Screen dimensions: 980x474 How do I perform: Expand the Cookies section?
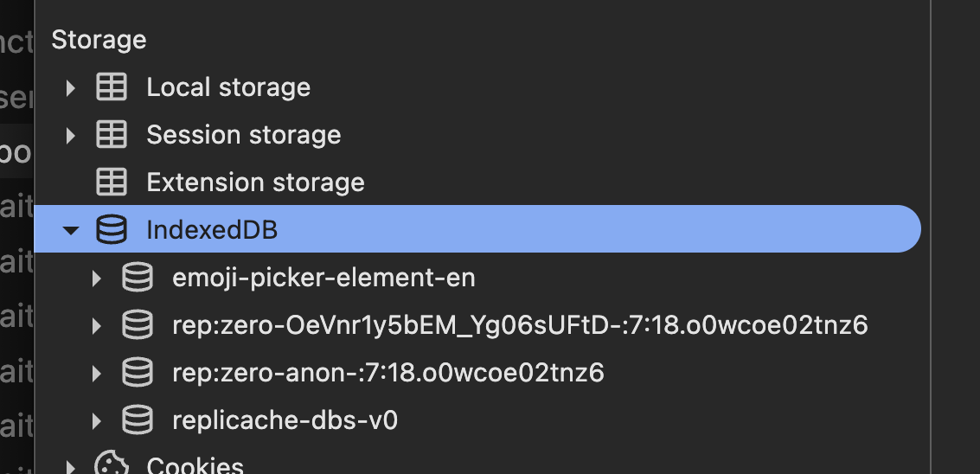71,467
